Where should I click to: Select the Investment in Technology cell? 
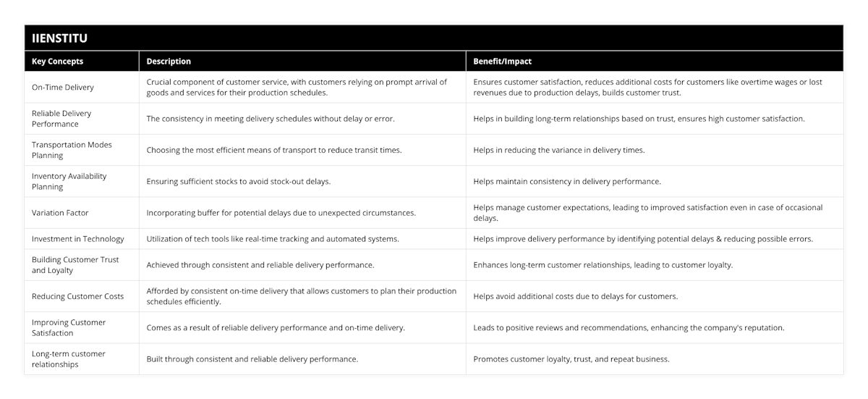82,239
